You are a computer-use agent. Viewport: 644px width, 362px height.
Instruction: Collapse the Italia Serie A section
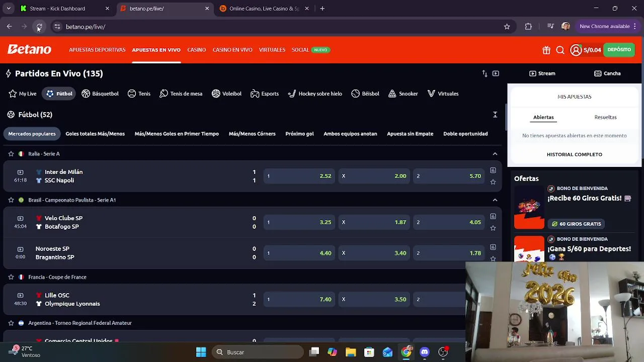495,154
